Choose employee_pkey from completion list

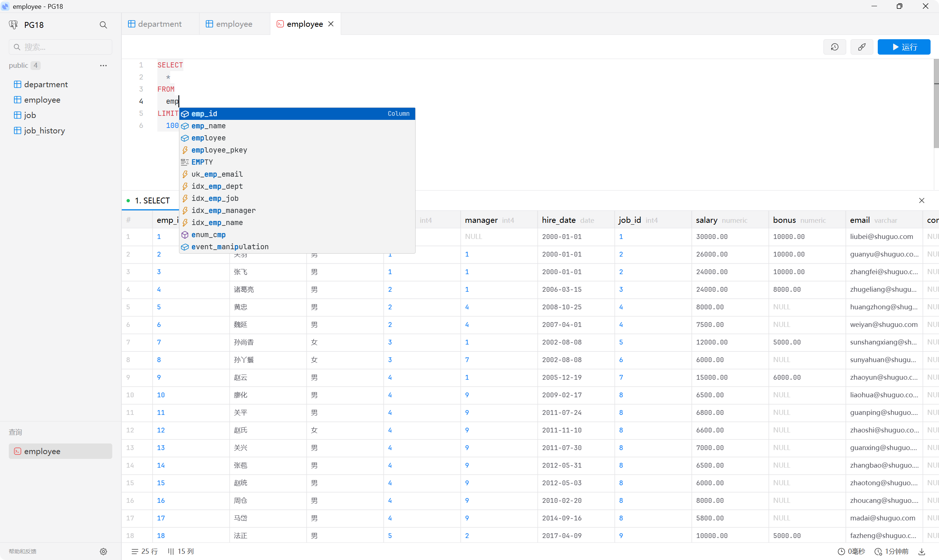219,150
